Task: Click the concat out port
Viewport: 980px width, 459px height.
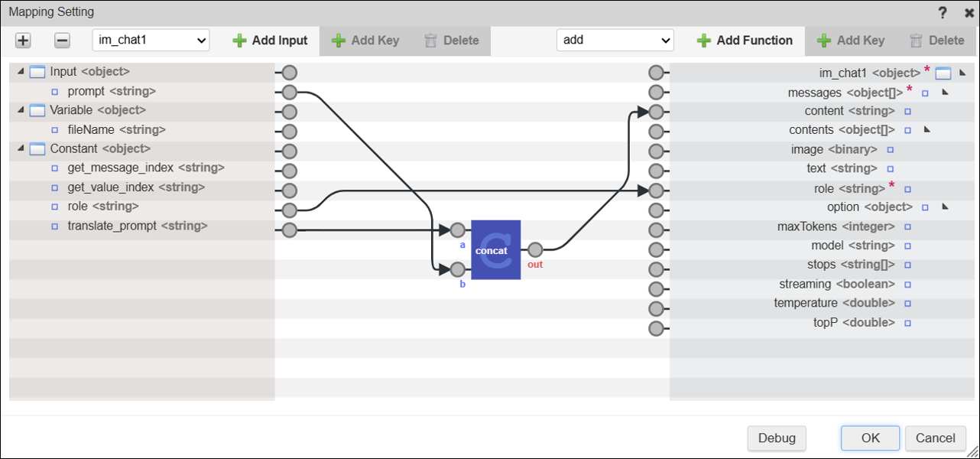Action: point(535,249)
